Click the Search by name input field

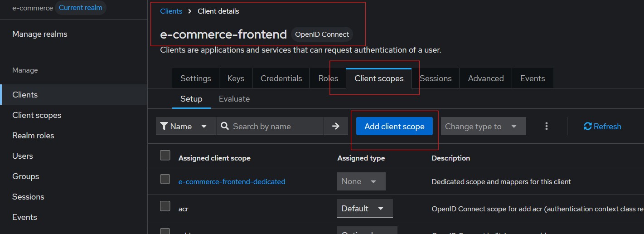(276, 127)
